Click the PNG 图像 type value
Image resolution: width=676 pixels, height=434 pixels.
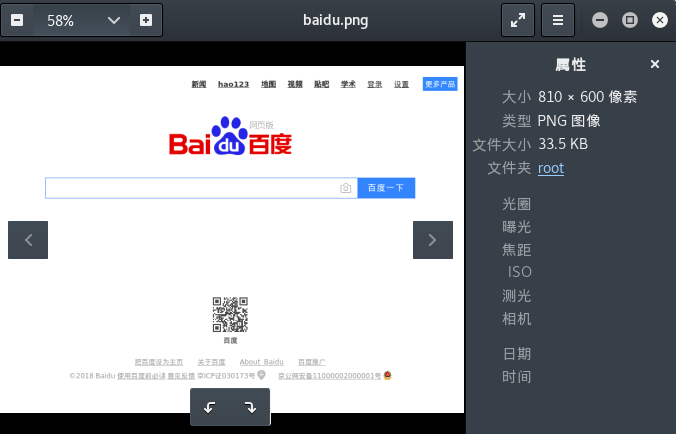point(569,121)
